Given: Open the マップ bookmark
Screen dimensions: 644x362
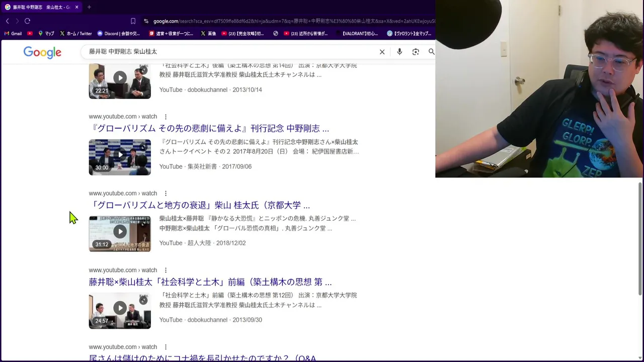Looking at the screenshot, I should 46,34.
